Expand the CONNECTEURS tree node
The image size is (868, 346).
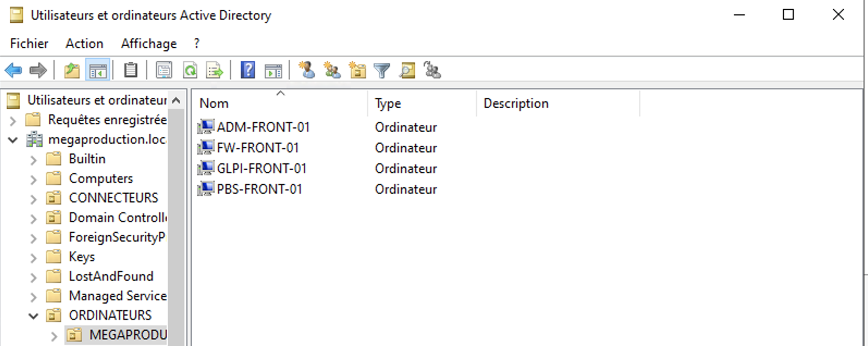33,199
